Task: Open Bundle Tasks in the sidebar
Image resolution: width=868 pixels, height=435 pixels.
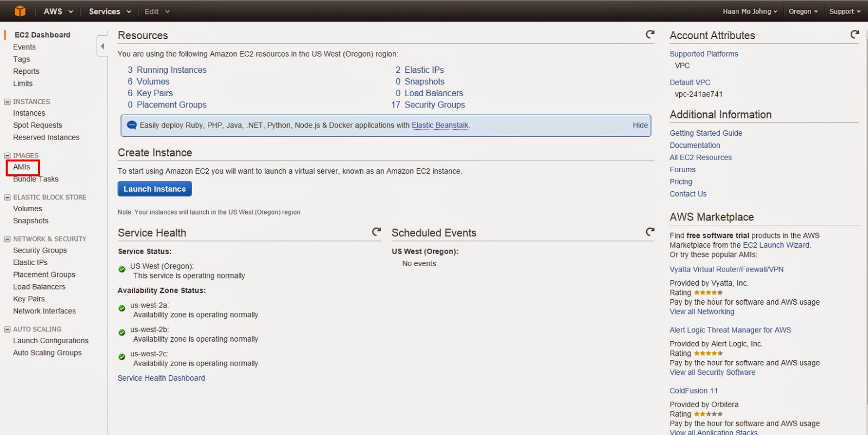Action: [36, 179]
